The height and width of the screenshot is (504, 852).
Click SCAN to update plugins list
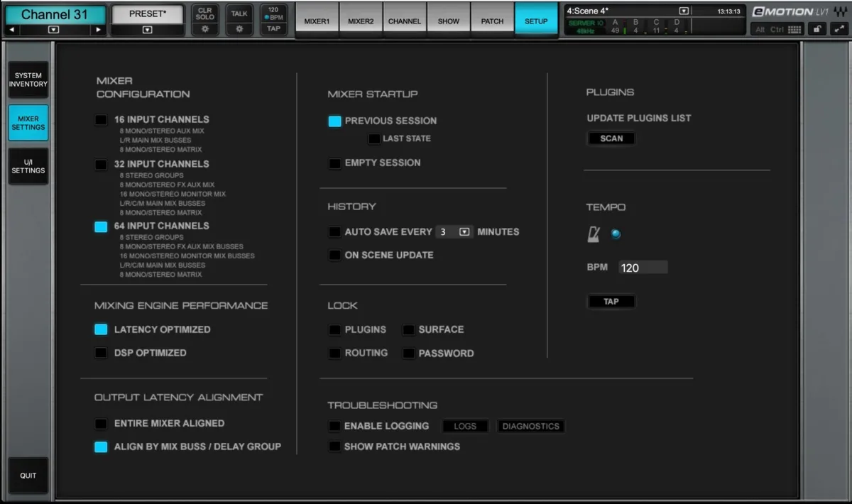611,138
